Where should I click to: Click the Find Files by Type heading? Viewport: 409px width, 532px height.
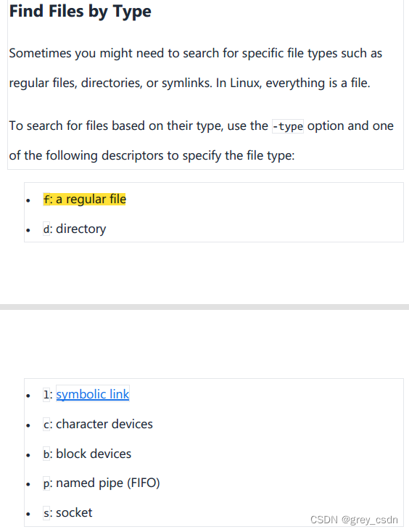point(80,11)
